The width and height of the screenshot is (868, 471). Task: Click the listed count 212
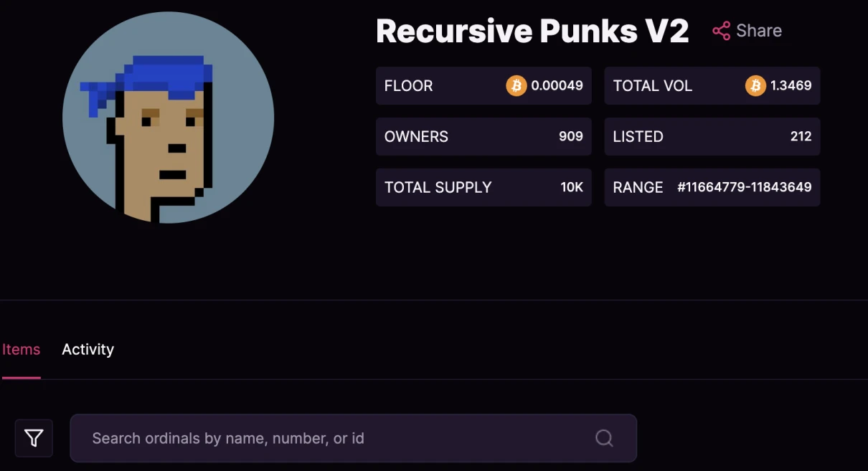click(x=801, y=137)
